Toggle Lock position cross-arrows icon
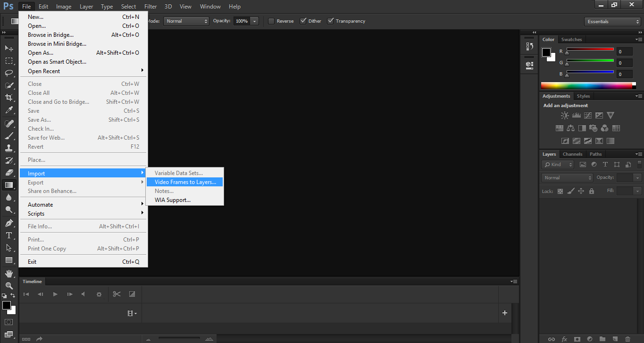This screenshot has height=343, width=644. point(581,191)
